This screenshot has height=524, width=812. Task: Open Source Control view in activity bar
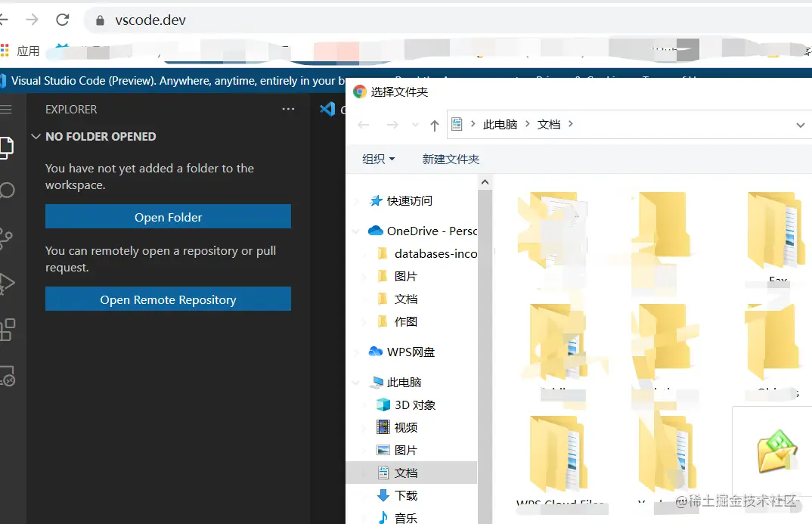click(6, 238)
